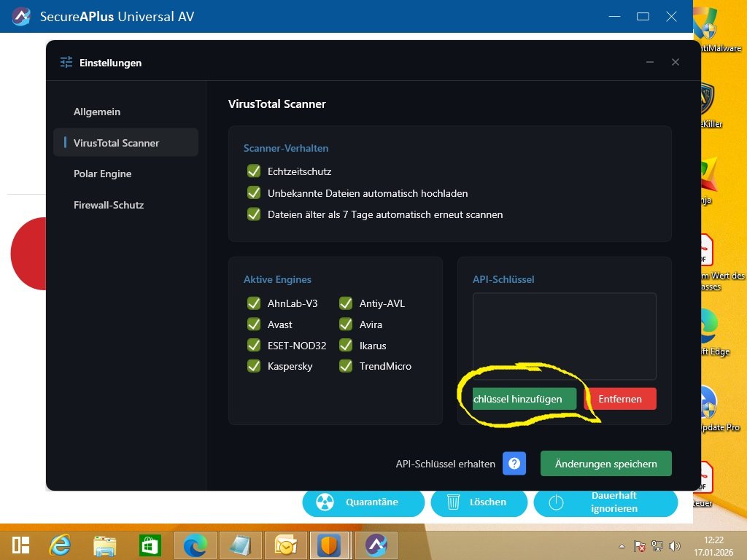Click the API-Schlüssel list box
This screenshot has height=560, width=747.
pos(564,336)
